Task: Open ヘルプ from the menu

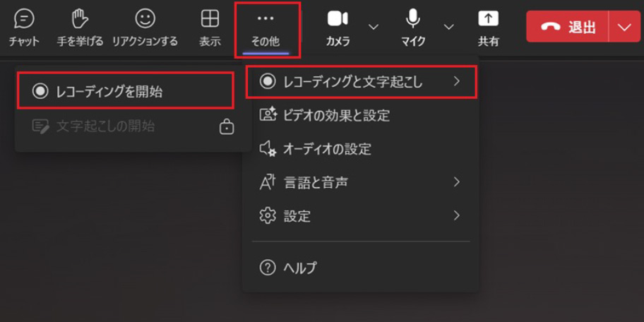Action: (360, 268)
